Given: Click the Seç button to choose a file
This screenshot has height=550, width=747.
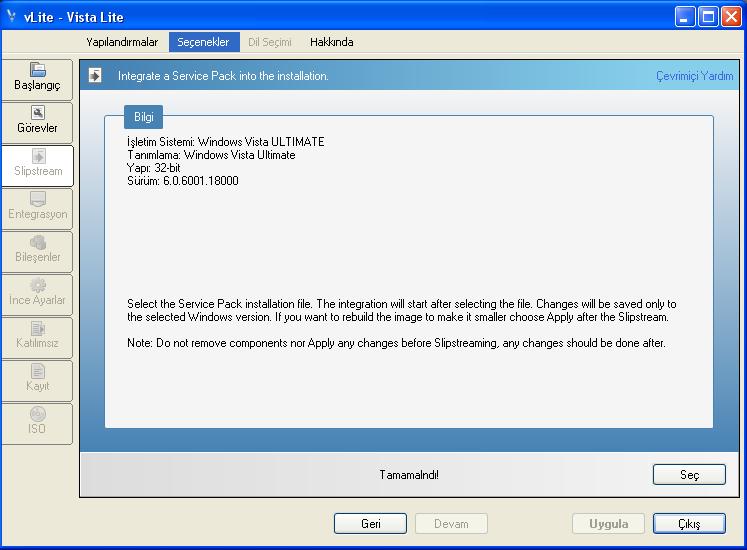Looking at the screenshot, I should pos(689,474).
